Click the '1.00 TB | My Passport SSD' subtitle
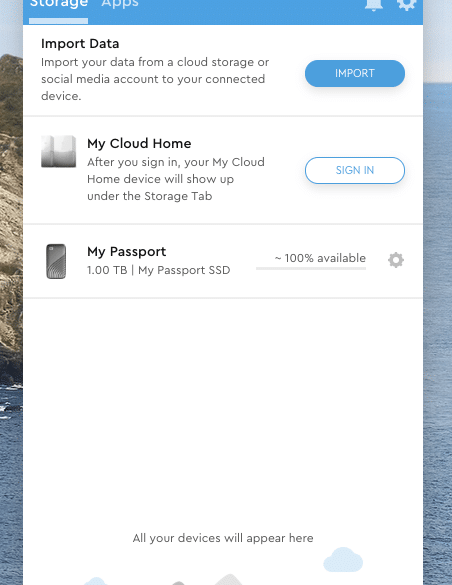 (x=158, y=270)
